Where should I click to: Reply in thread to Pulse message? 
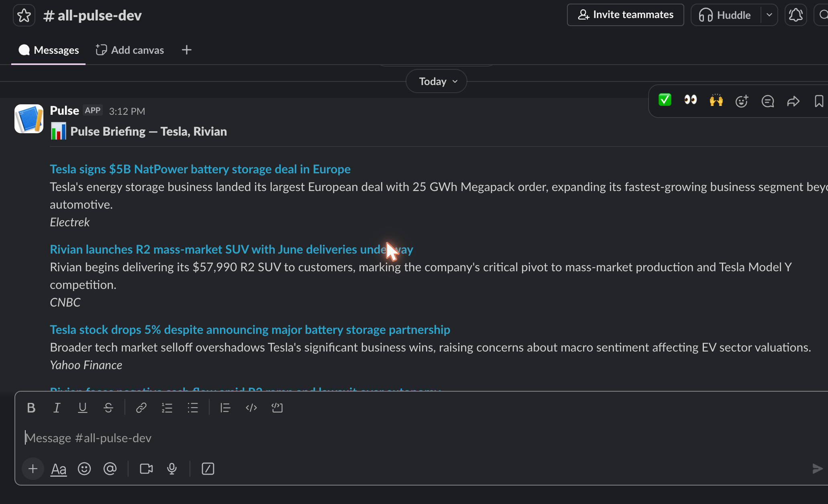[767, 101]
